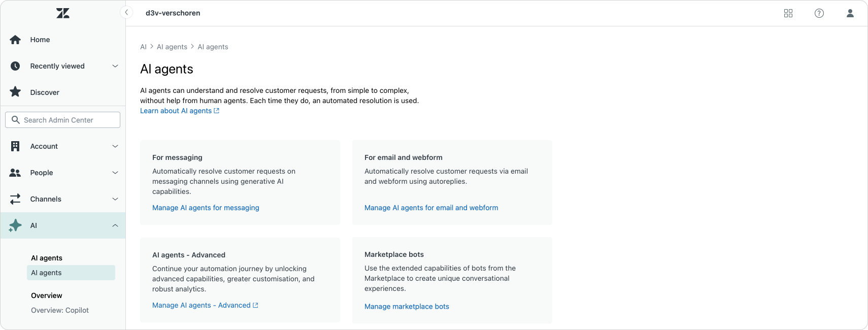
Task: Expand the Recently viewed section
Action: (115, 66)
